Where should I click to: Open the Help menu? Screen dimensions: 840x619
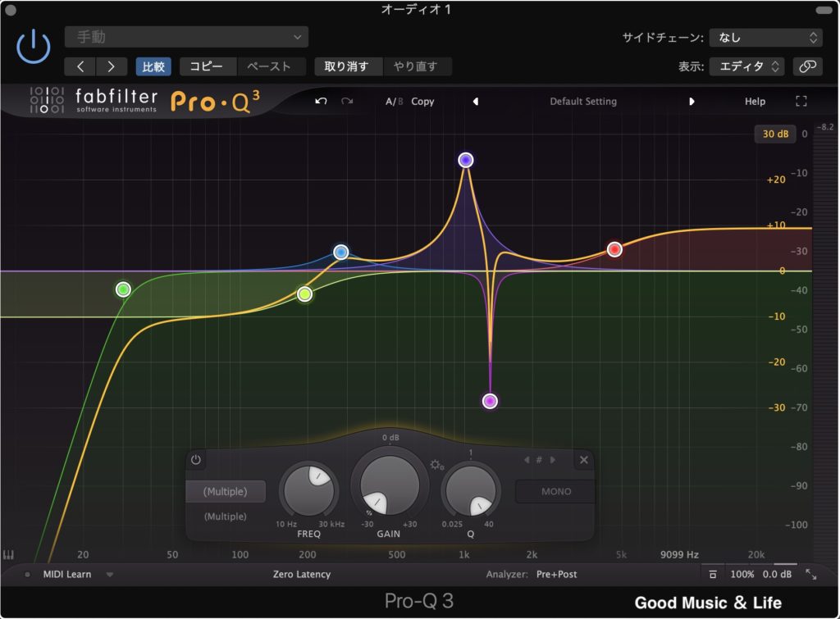pos(755,101)
